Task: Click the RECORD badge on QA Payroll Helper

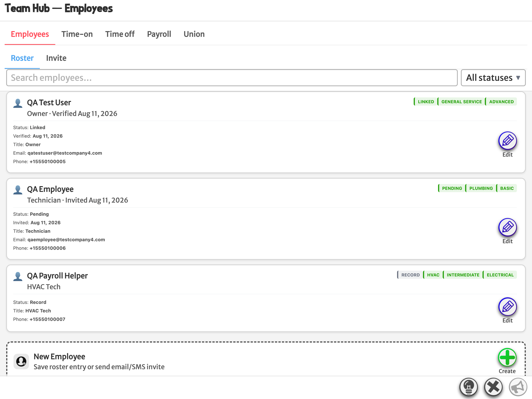Action: 410,275
